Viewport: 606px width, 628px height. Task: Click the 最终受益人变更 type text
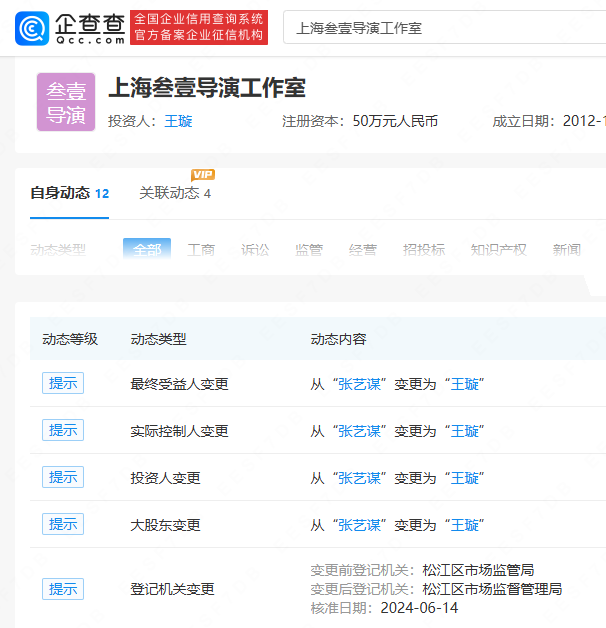click(x=179, y=384)
